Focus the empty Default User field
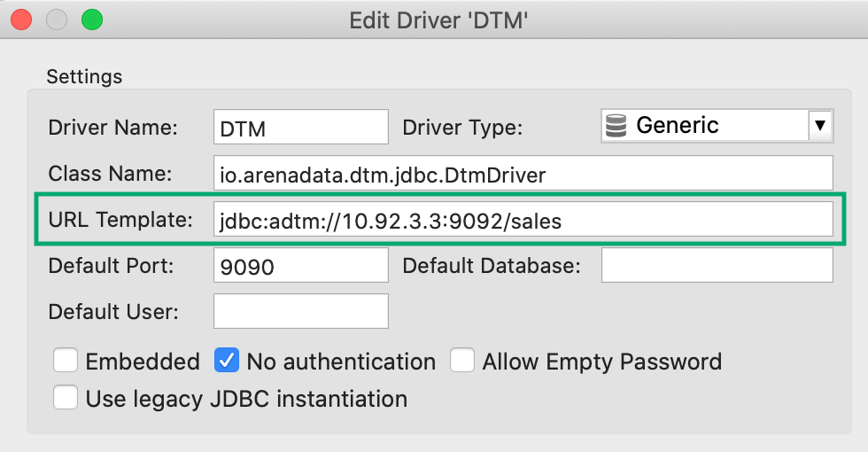 301,311
